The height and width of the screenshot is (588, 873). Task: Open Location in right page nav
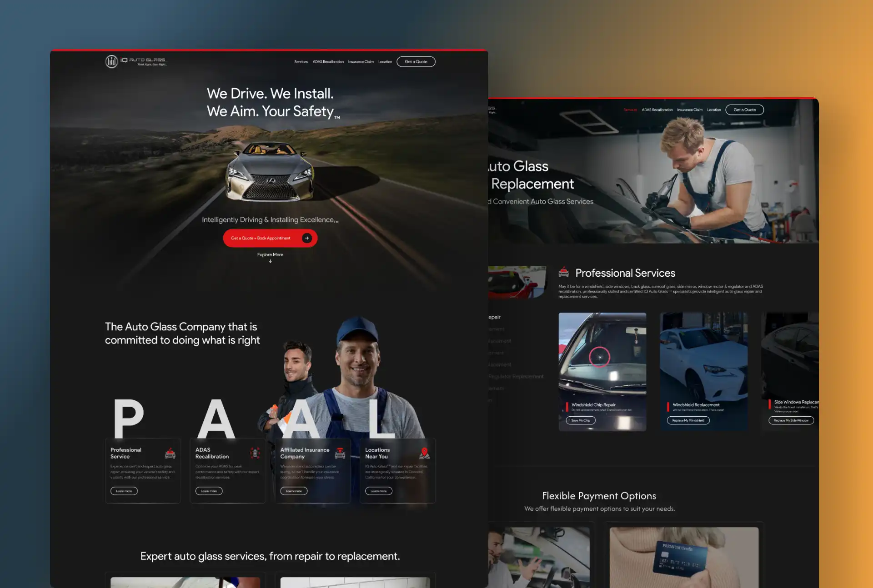coord(714,110)
